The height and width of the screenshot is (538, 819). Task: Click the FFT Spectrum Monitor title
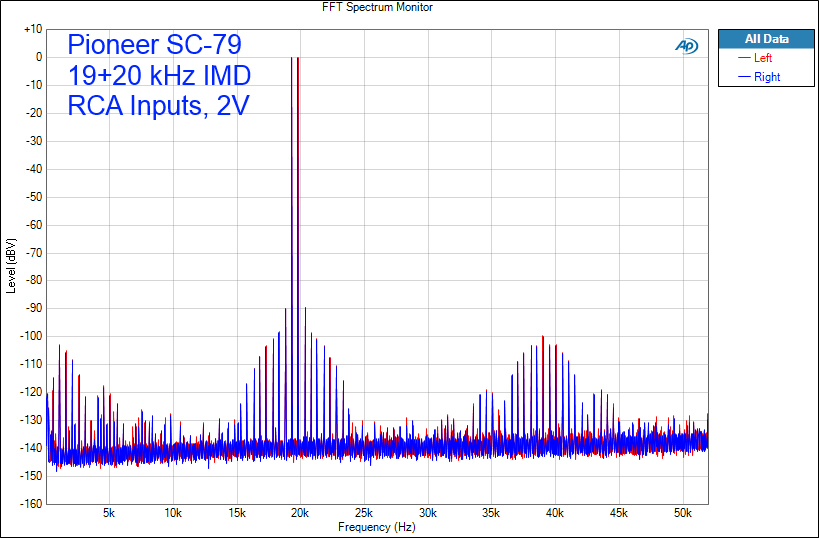(x=377, y=7)
